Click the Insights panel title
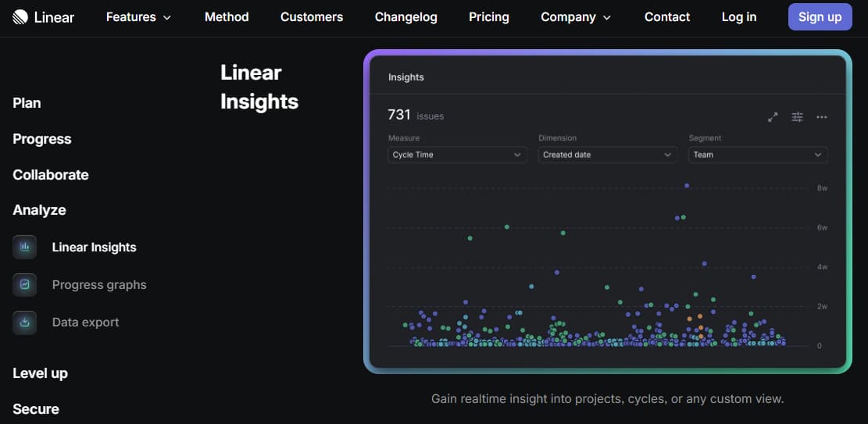The image size is (868, 424). coord(405,77)
